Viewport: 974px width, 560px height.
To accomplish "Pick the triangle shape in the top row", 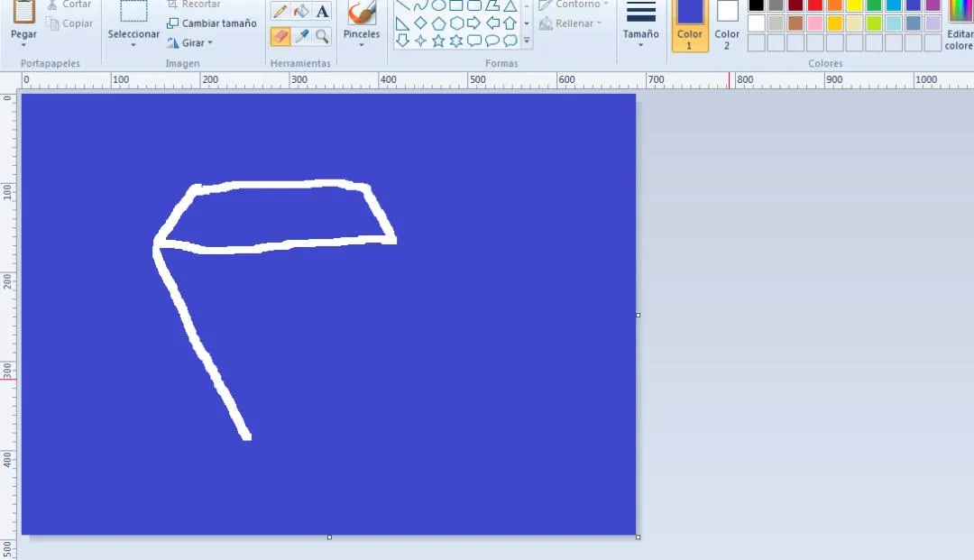I will click(510, 5).
